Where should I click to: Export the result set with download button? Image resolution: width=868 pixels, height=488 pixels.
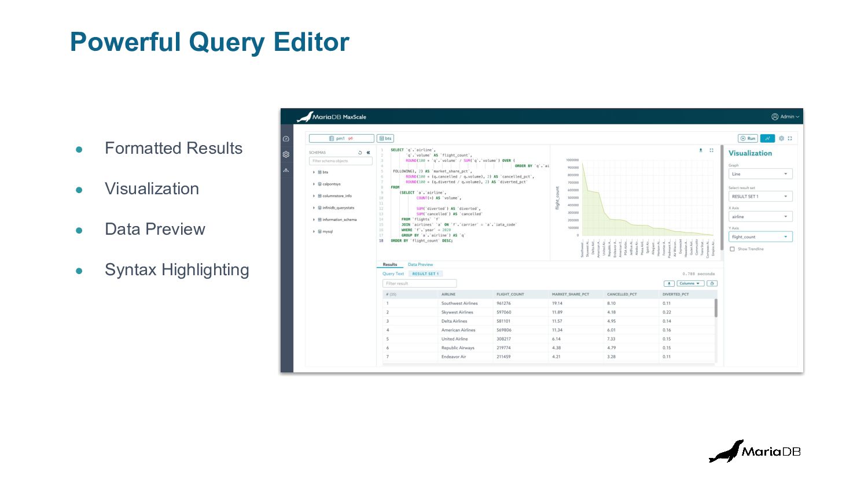tap(669, 283)
